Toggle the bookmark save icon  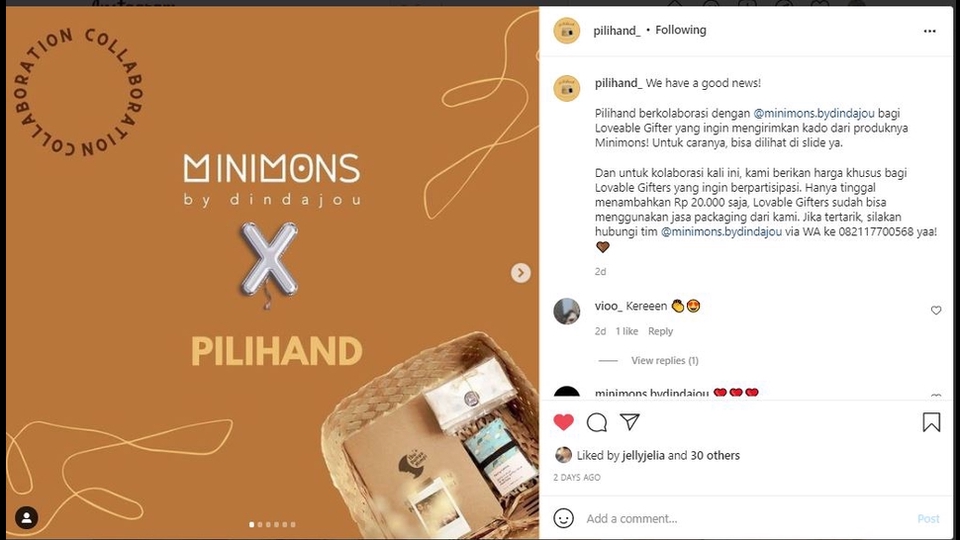931,422
